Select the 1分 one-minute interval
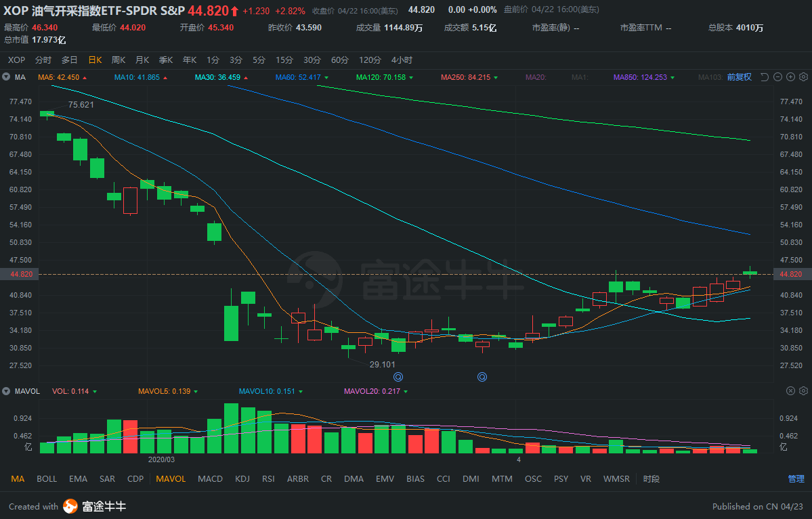Image resolution: width=812 pixels, height=519 pixels. (x=213, y=60)
